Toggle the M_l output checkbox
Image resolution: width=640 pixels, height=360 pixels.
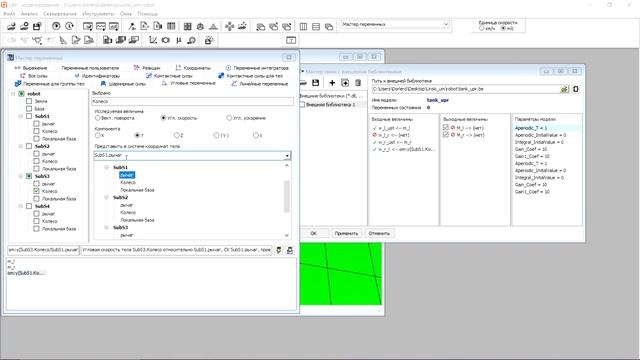445,127
